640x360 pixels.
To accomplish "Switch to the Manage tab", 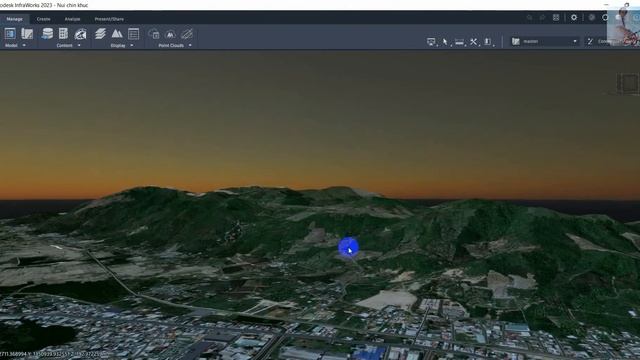I will pyautogui.click(x=14, y=19).
